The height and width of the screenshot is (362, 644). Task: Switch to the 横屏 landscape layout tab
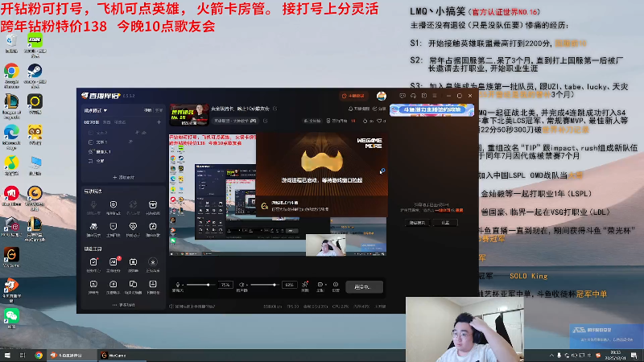(x=148, y=110)
